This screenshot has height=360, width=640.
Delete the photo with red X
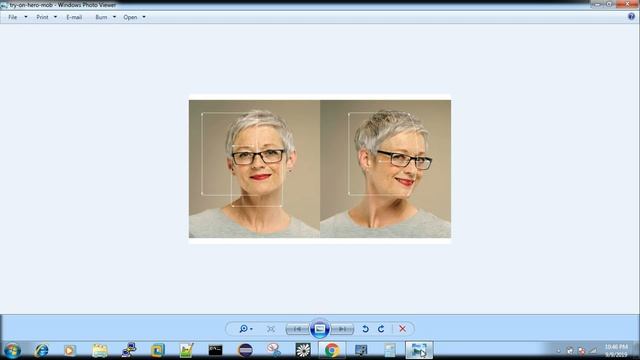(402, 329)
